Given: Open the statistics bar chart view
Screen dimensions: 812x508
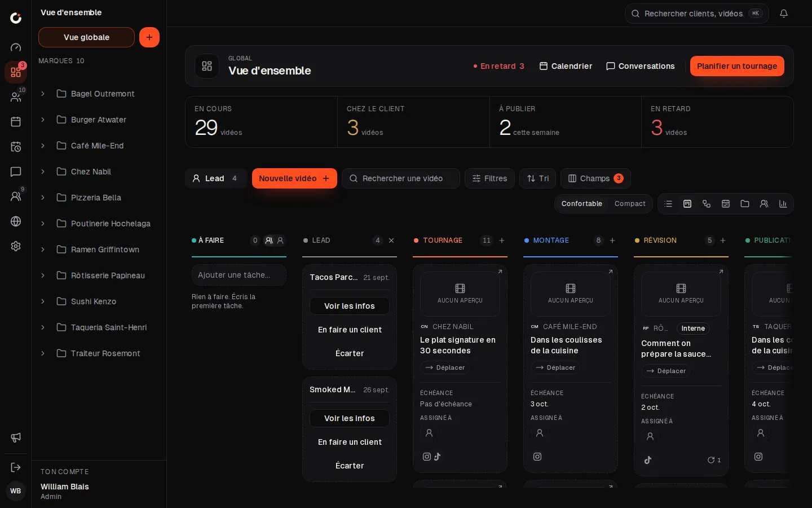Looking at the screenshot, I should click(783, 204).
